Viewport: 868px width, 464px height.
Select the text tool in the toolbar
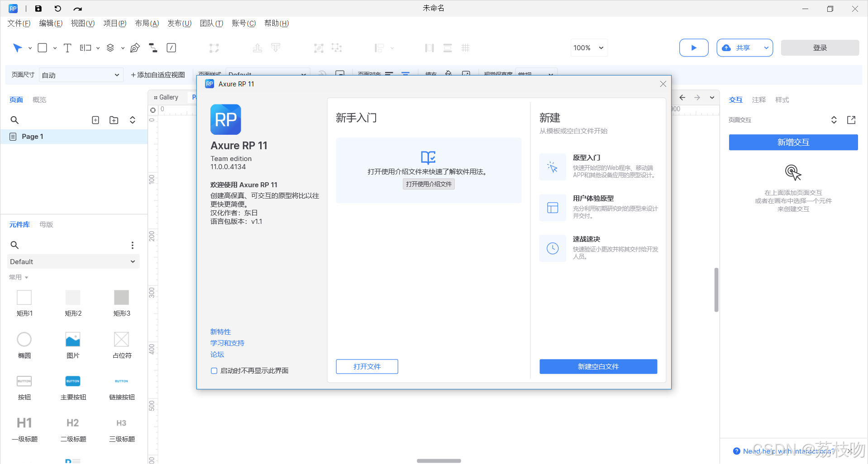[67, 47]
